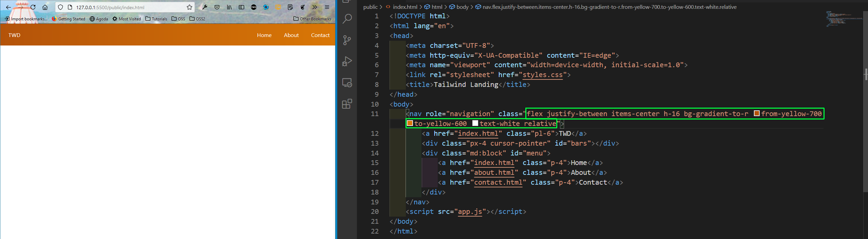Click the TWD logo link on page
Screen dimensions: 868x239
pyautogui.click(x=14, y=35)
